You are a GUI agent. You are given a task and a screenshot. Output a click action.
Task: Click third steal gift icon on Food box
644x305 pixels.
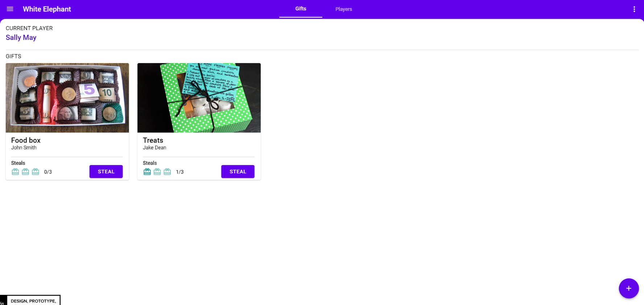click(x=36, y=172)
